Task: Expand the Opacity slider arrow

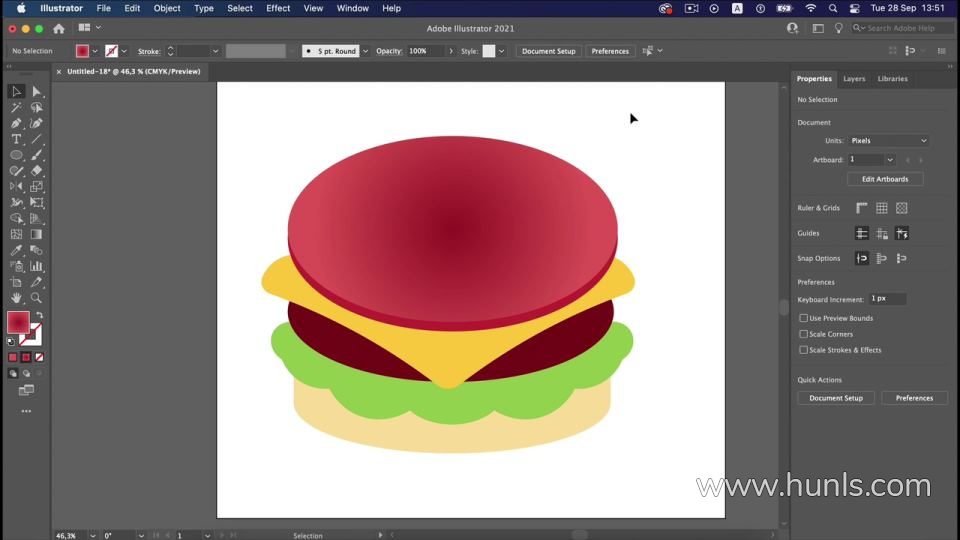Action: 451,51
